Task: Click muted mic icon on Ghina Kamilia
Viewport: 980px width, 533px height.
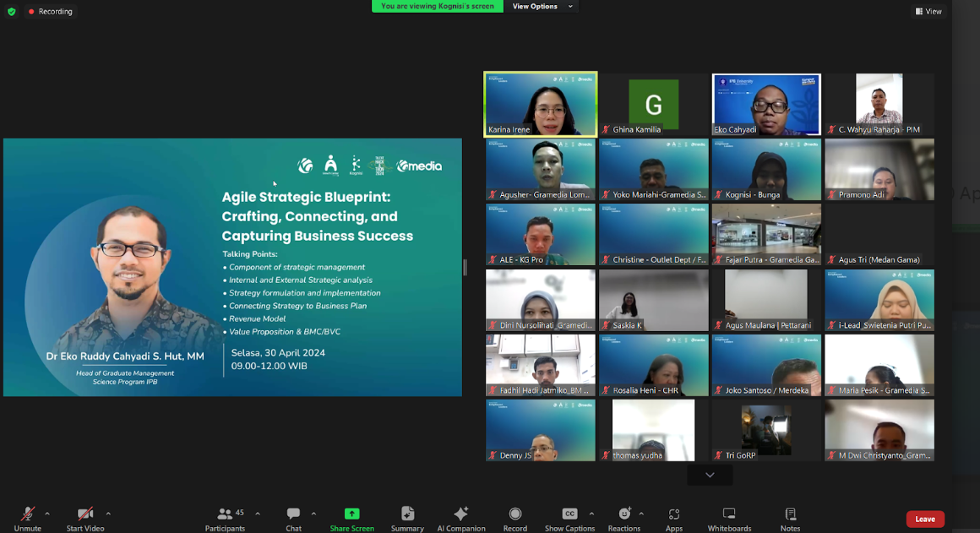Action: coord(606,129)
